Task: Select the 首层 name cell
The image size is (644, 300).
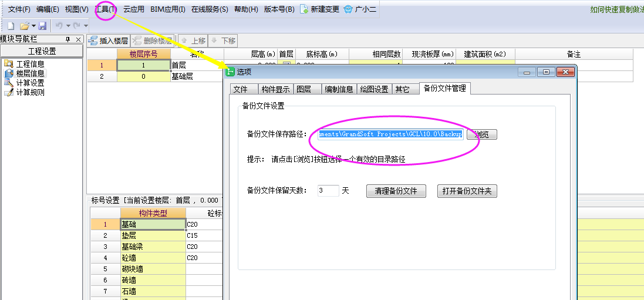Action: [x=197, y=65]
